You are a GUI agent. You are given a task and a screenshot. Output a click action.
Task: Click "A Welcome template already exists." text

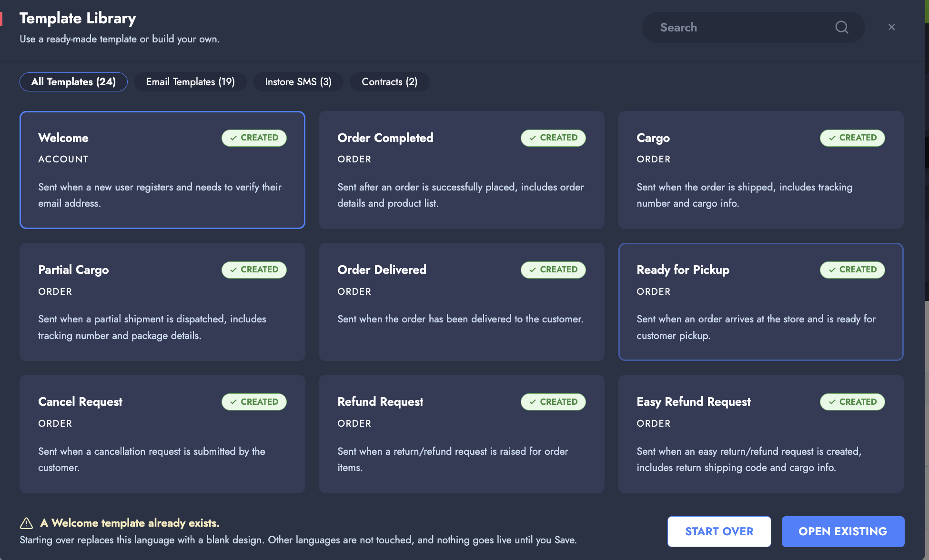[x=130, y=523]
